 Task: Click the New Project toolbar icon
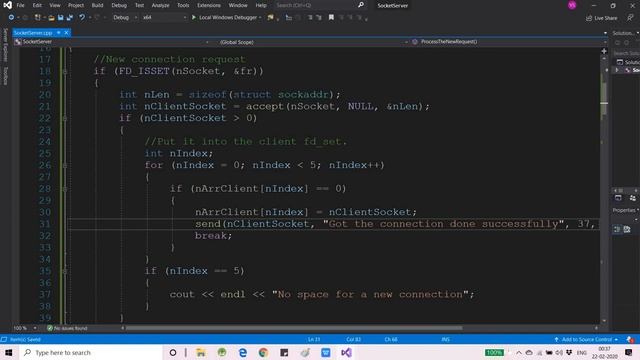click(x=38, y=18)
